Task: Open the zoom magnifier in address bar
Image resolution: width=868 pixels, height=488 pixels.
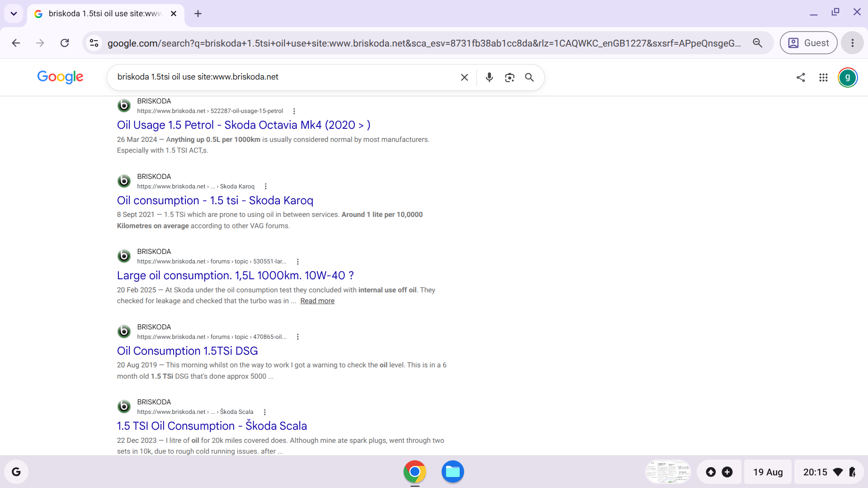Action: point(758,43)
